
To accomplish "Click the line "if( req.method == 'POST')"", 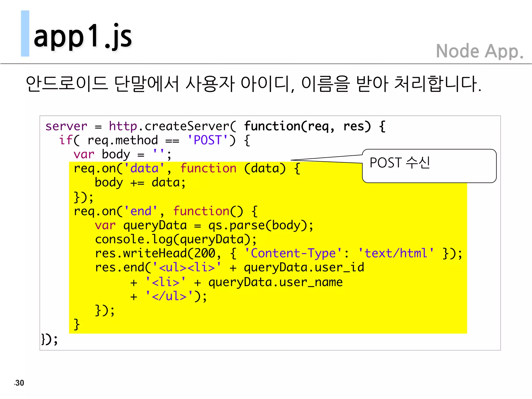I will (x=155, y=140).
